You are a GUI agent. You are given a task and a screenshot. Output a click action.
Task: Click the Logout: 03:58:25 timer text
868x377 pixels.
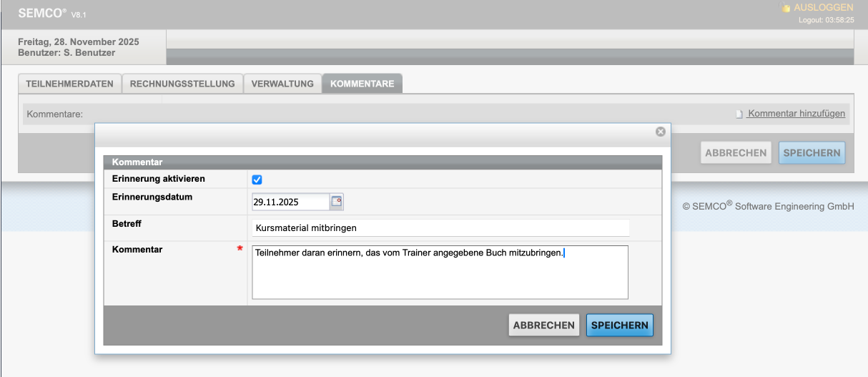click(x=826, y=20)
